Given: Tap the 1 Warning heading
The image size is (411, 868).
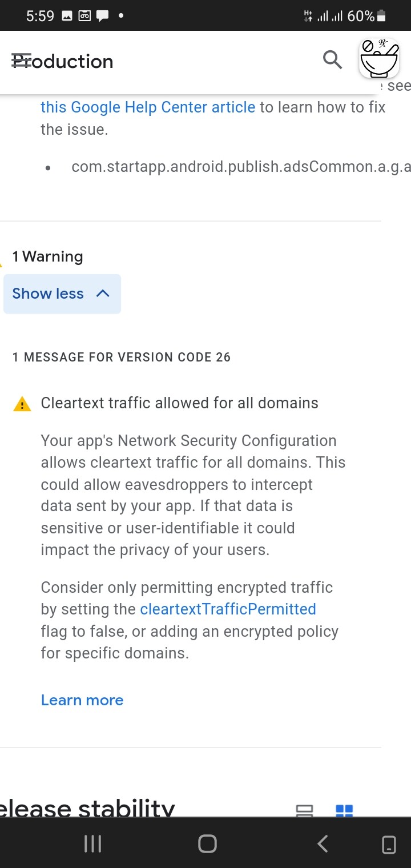Looking at the screenshot, I should [x=48, y=257].
